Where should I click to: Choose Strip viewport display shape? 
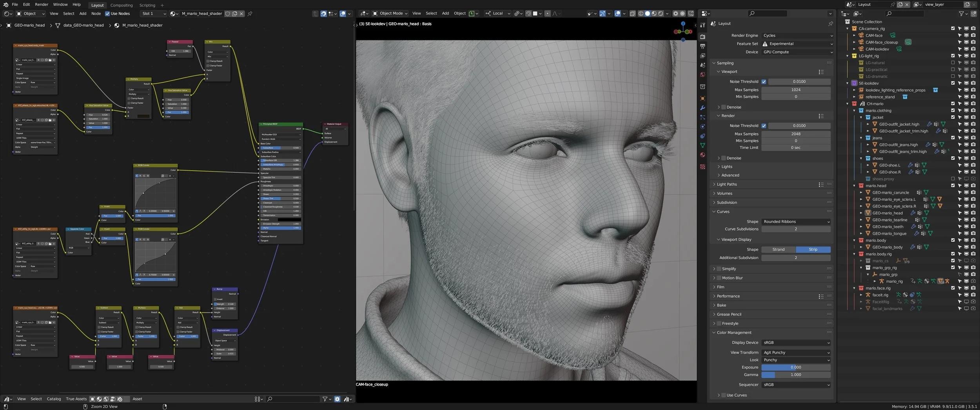click(813, 249)
